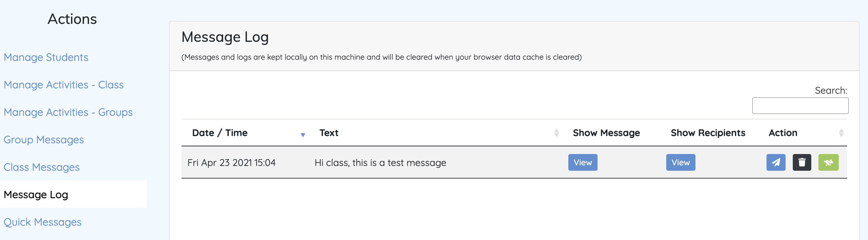Click View button under Show Message
The image size is (868, 240).
[x=583, y=162]
